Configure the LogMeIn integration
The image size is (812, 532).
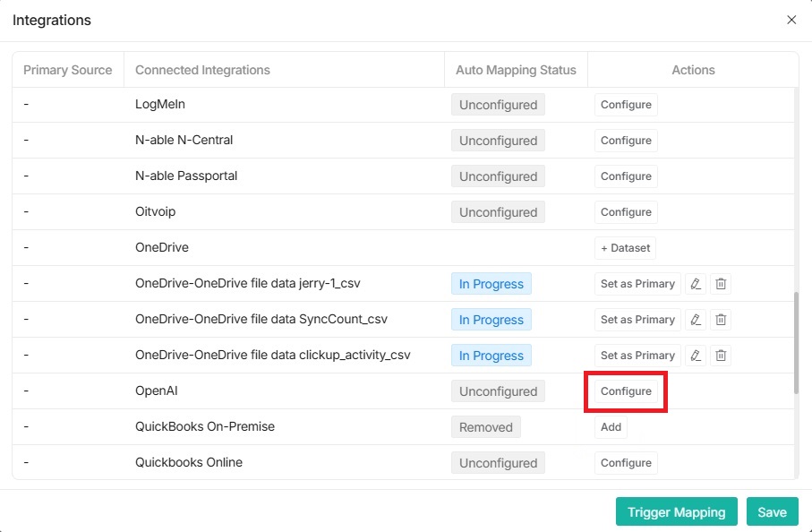click(626, 105)
